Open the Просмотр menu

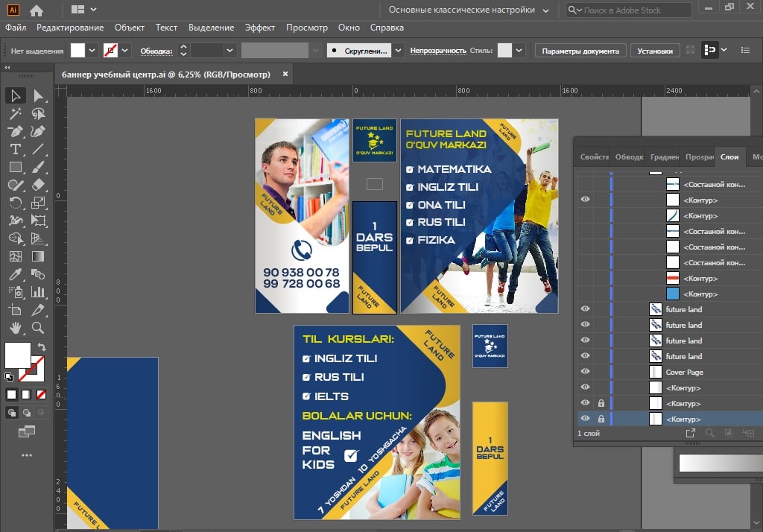click(x=306, y=28)
